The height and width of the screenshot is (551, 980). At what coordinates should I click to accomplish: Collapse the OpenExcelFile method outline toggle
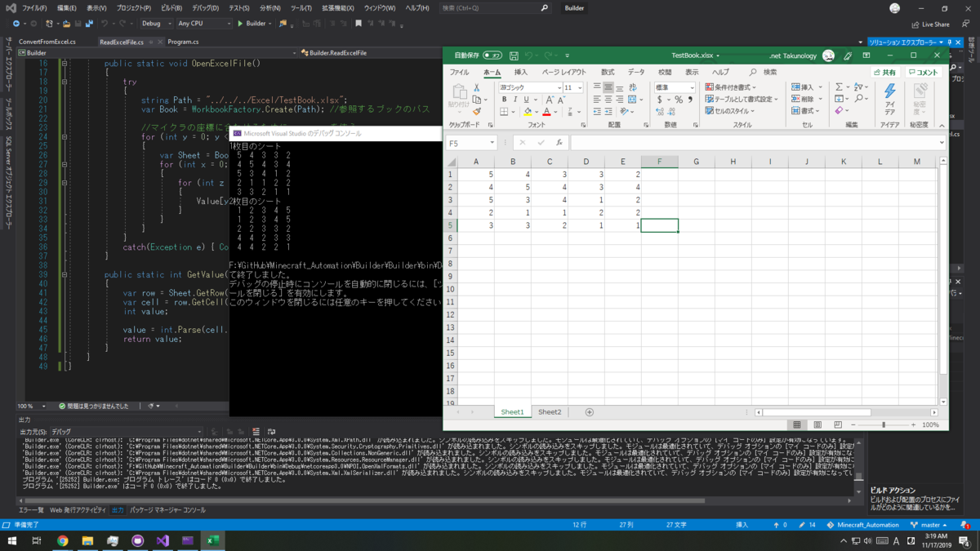click(65, 64)
